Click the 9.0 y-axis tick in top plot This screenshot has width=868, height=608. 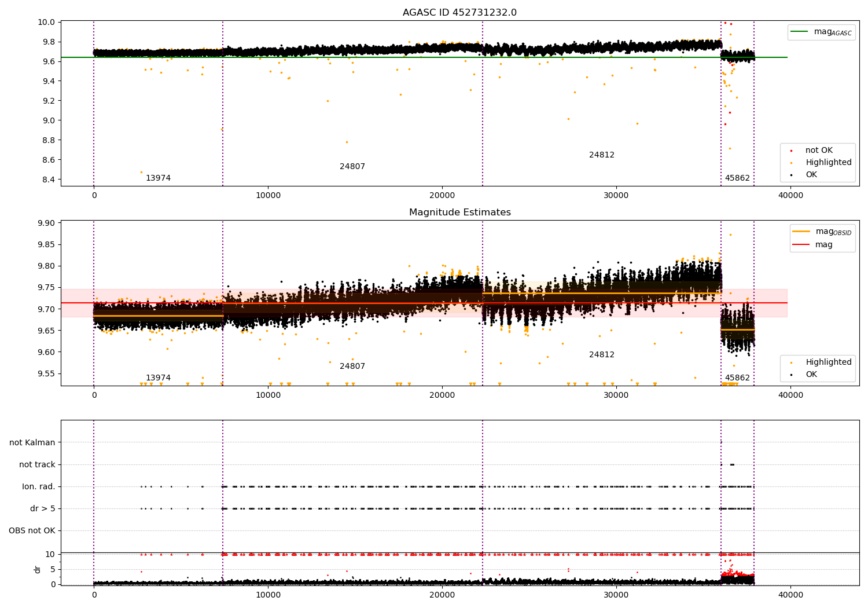pos(49,120)
